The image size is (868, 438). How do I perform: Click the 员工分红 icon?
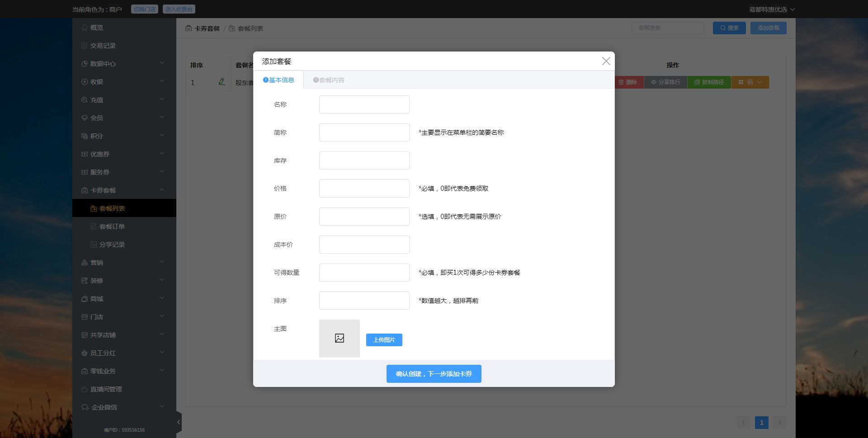coord(85,353)
